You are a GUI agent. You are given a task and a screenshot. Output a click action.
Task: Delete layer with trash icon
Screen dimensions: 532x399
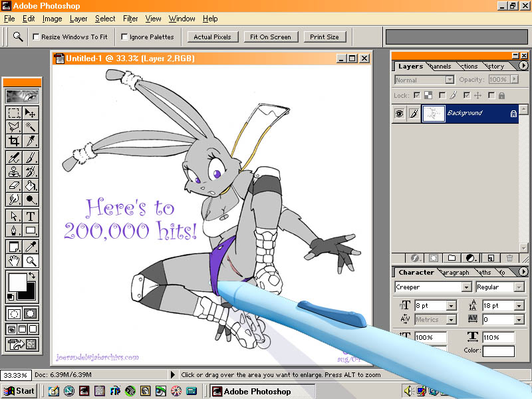[509, 258]
